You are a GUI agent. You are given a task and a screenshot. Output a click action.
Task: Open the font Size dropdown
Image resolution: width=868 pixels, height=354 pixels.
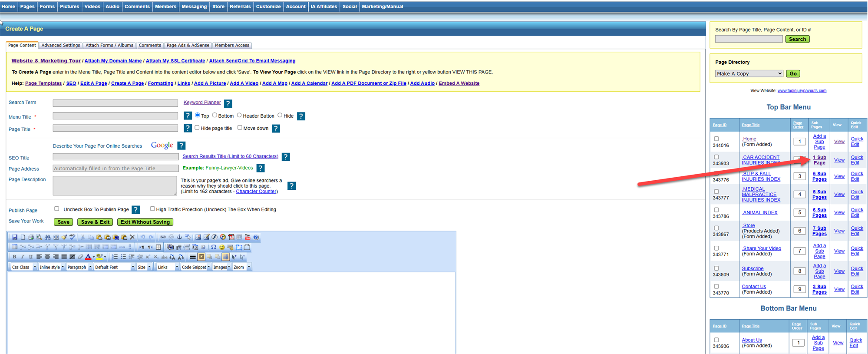[x=144, y=267]
